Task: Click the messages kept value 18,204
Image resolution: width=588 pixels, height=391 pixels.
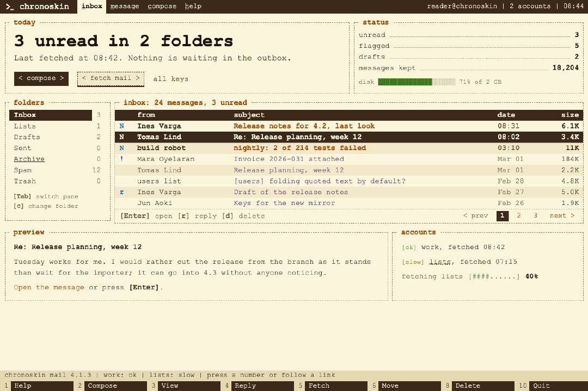Action: [566, 68]
